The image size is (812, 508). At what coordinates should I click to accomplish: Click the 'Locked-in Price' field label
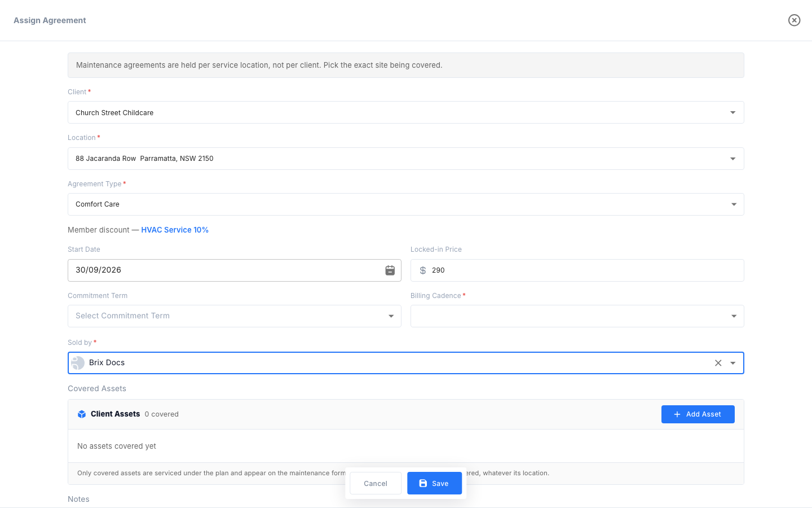[436, 249]
